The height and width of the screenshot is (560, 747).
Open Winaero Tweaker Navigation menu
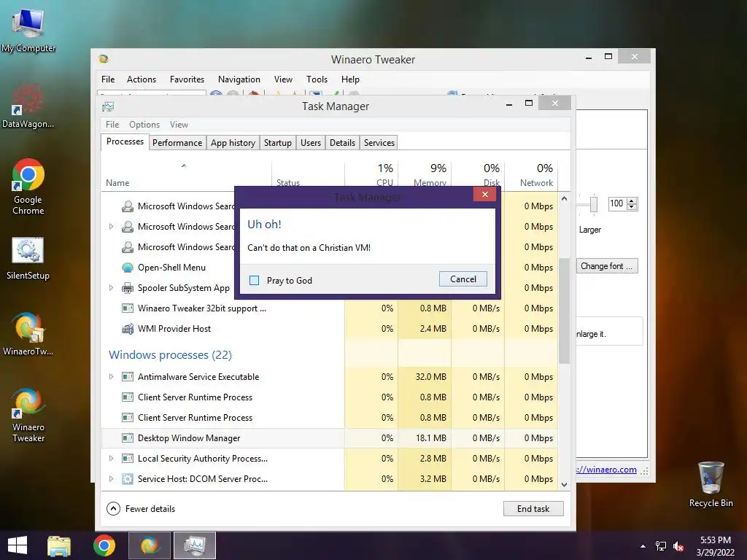[239, 79]
